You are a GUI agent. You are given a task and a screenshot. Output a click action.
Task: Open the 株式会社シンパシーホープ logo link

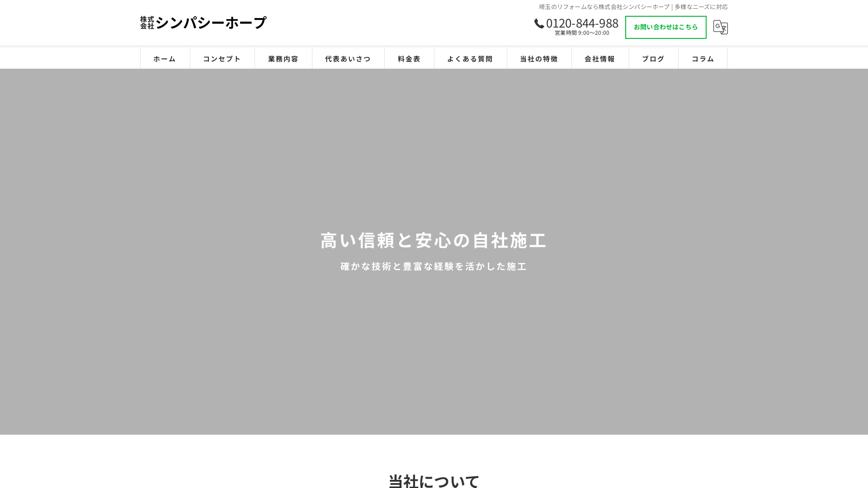(x=203, y=23)
